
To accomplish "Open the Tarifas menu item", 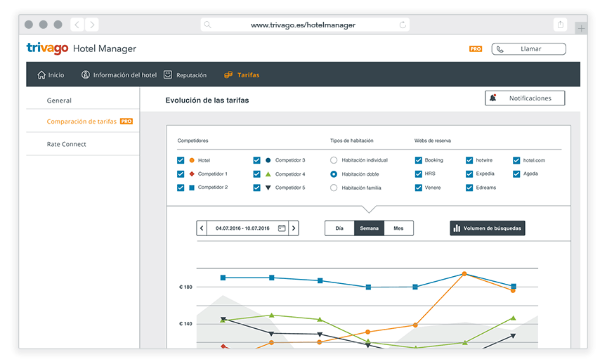I will tap(242, 74).
